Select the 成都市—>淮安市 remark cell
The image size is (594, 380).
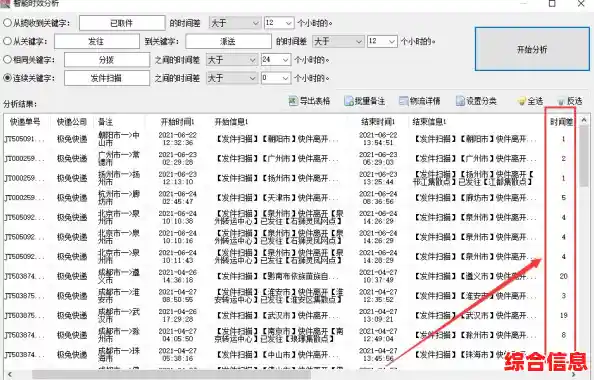pyautogui.click(x=119, y=296)
